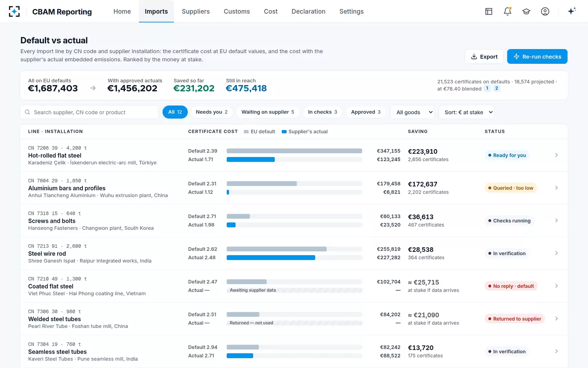The image size is (588, 368).
Task: Open the Settings tab
Action: click(352, 11)
